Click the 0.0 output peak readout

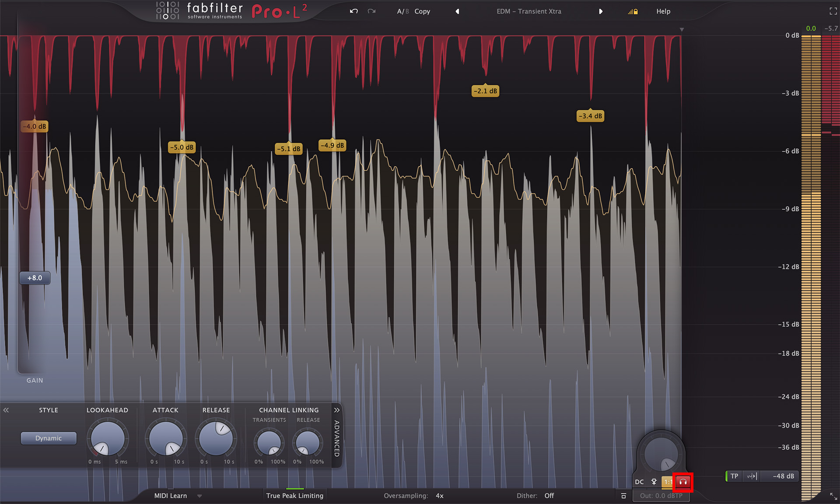pos(811,28)
